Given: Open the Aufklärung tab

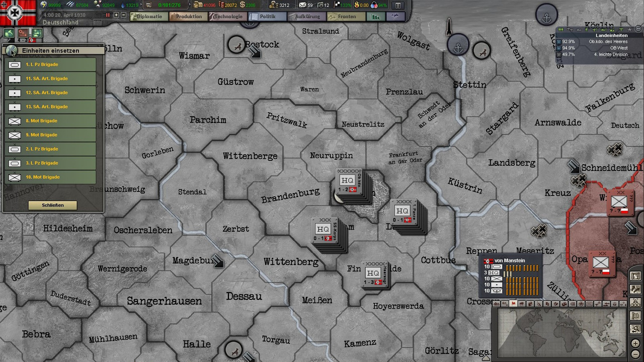Looking at the screenshot, I should pos(306,17).
